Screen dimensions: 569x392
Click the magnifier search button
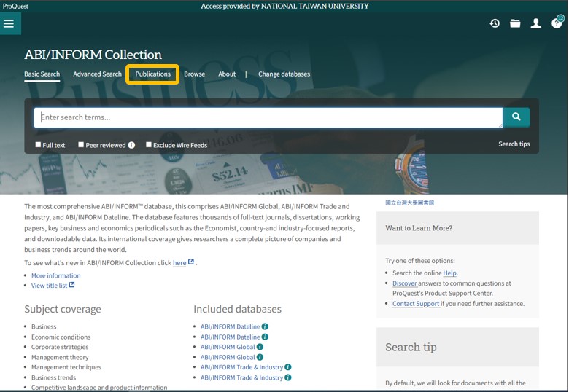(x=516, y=117)
